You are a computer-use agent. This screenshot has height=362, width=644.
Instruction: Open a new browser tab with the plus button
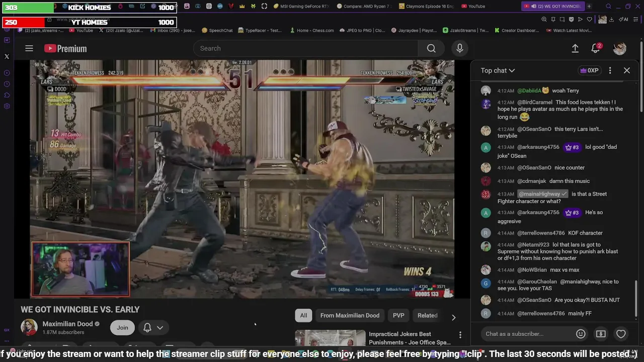[589, 6]
